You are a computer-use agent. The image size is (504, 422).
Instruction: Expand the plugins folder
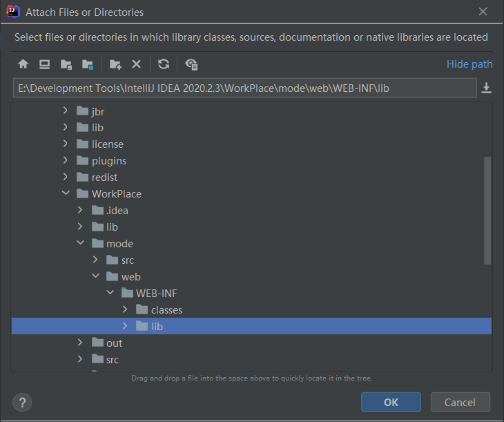pyautogui.click(x=66, y=160)
